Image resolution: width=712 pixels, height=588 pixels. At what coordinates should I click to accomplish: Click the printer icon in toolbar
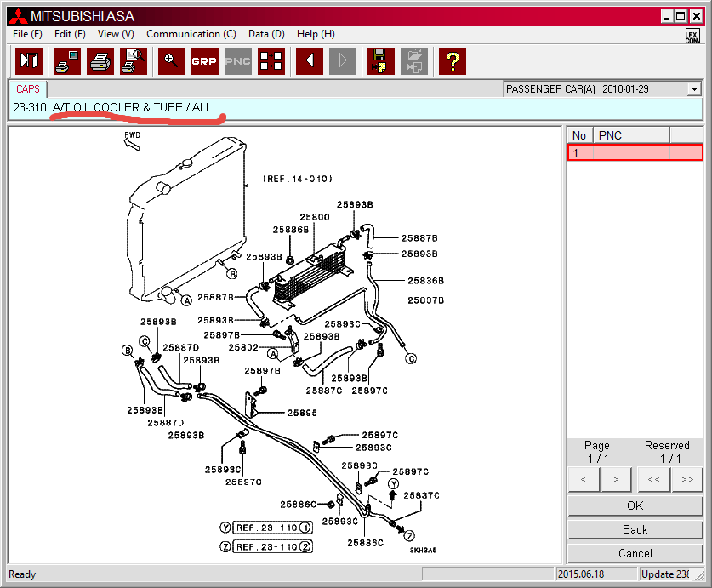[x=100, y=61]
